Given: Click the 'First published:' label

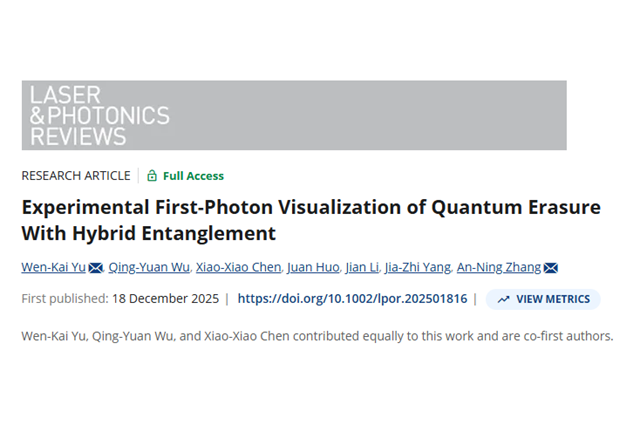Looking at the screenshot, I should 65,298.
